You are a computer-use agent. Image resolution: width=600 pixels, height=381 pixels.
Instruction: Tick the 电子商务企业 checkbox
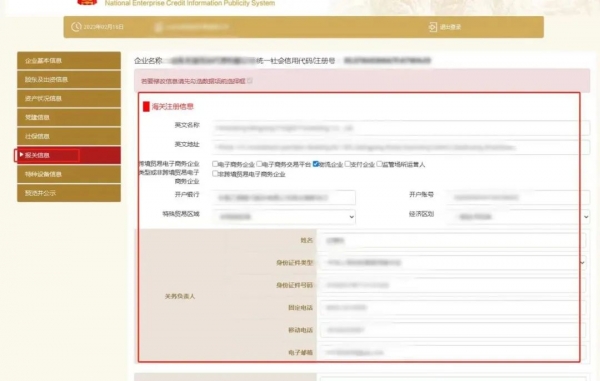tap(215, 164)
